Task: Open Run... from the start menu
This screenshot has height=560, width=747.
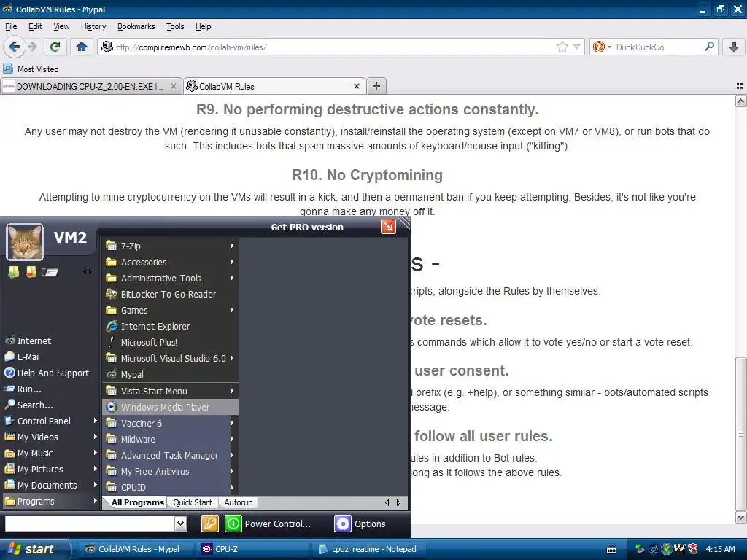Action: pos(29,389)
